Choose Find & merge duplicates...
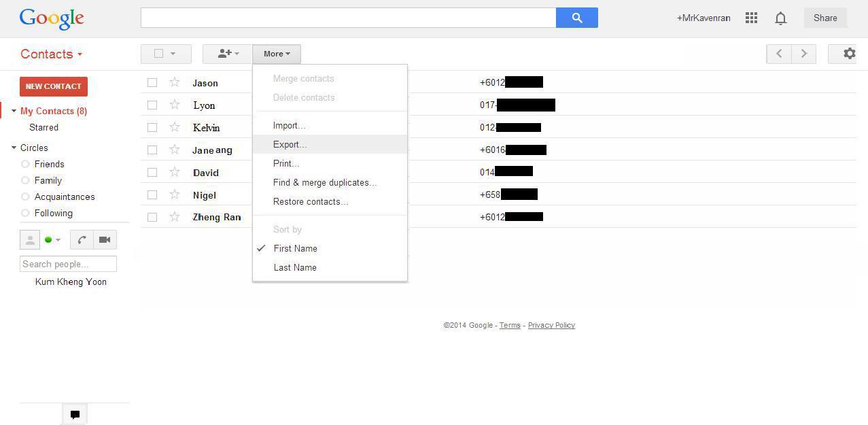The height and width of the screenshot is (425, 868). tap(324, 182)
